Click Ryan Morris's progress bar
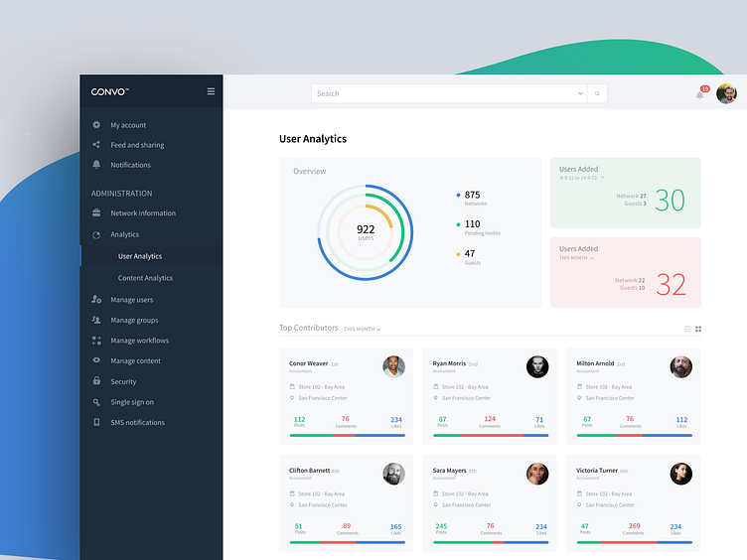This screenshot has width=747, height=560. point(491,435)
